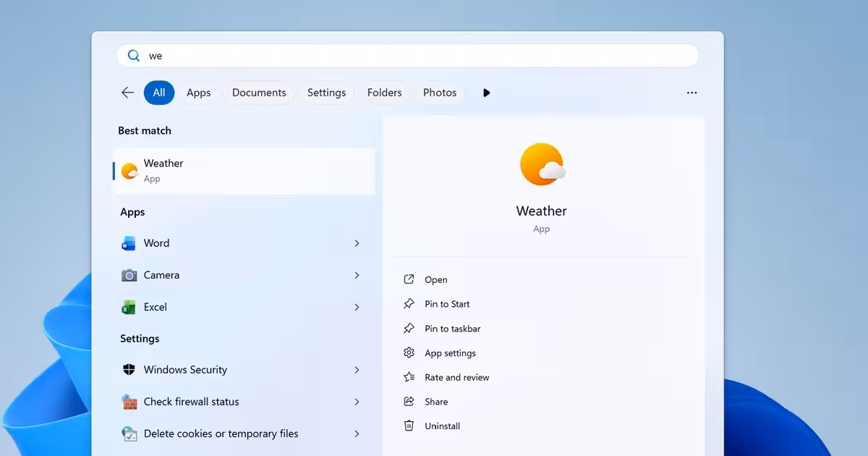Click the Share icon
Screen dimensions: 868x456
point(409,401)
